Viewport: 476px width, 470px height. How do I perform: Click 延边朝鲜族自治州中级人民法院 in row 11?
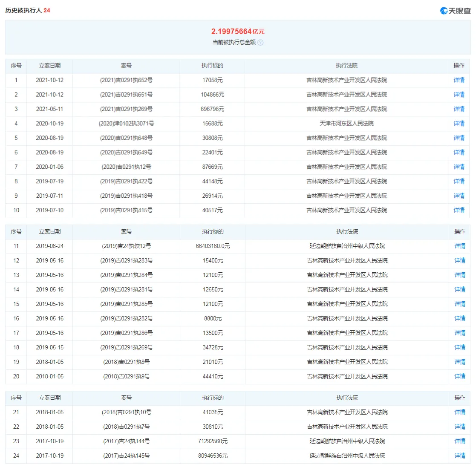pos(347,246)
